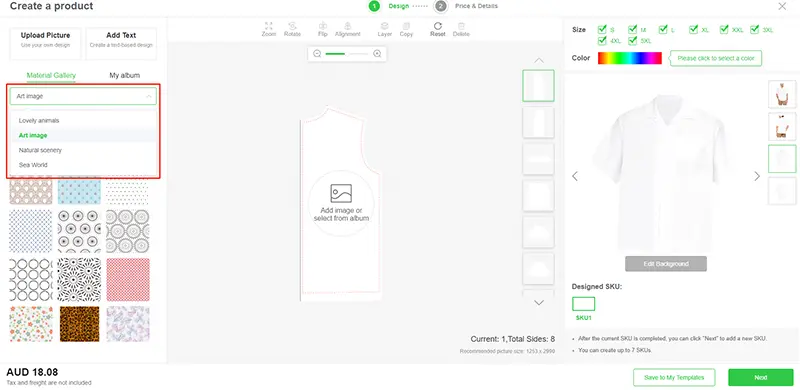Switch to the Material Gallery tab
This screenshot has height=390, width=800.
(51, 76)
